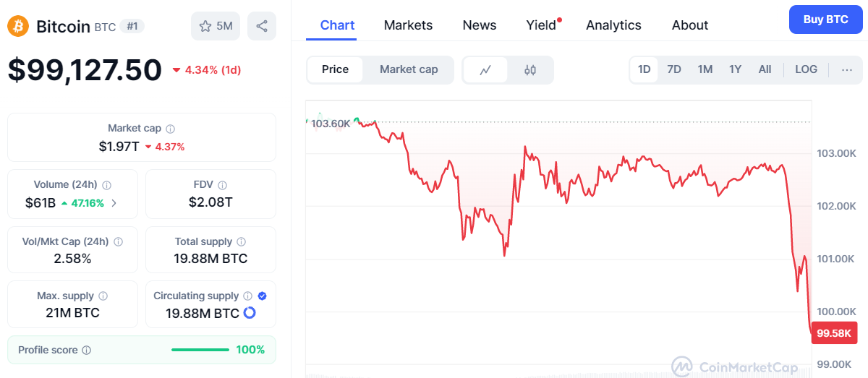The height and width of the screenshot is (378, 868).
Task: Click the share icon button
Action: click(262, 26)
